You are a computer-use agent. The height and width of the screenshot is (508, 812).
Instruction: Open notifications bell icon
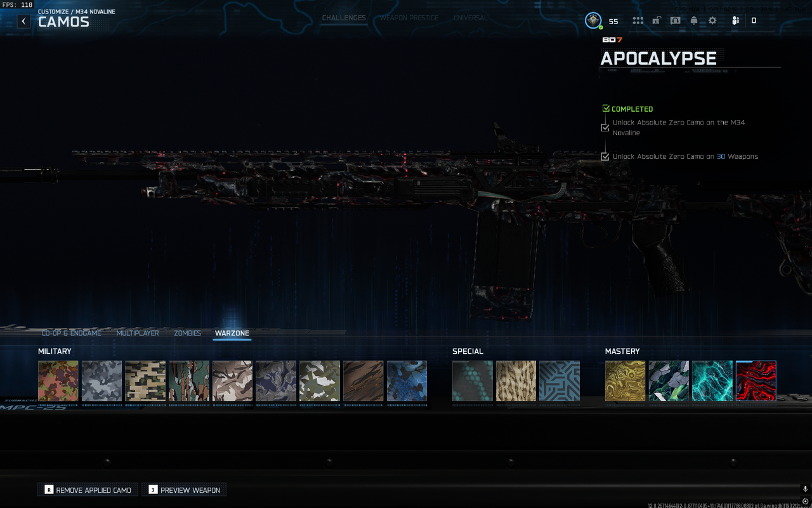point(694,20)
